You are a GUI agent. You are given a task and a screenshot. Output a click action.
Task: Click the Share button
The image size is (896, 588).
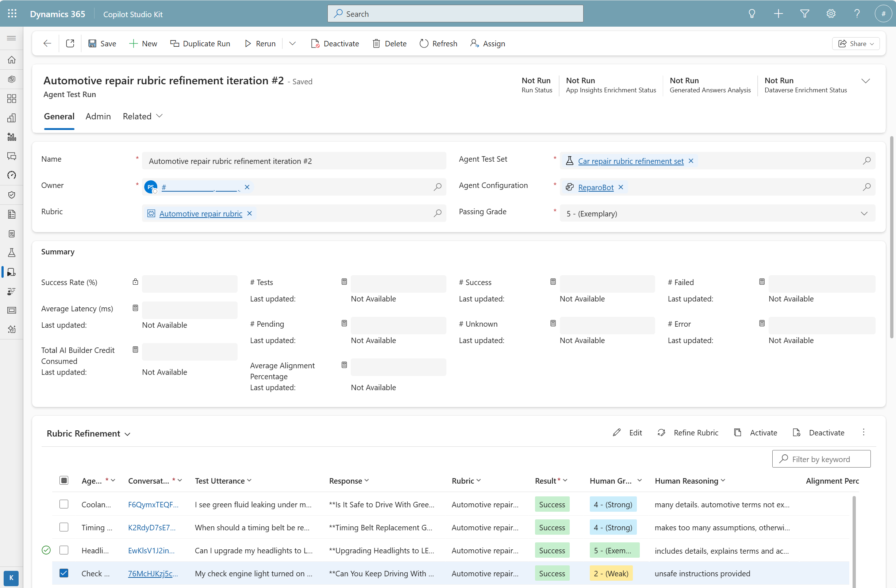point(855,44)
